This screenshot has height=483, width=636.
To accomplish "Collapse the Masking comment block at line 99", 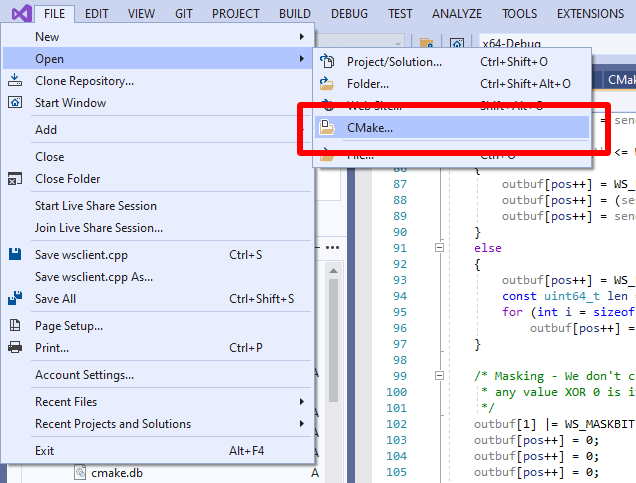I will pos(438,375).
